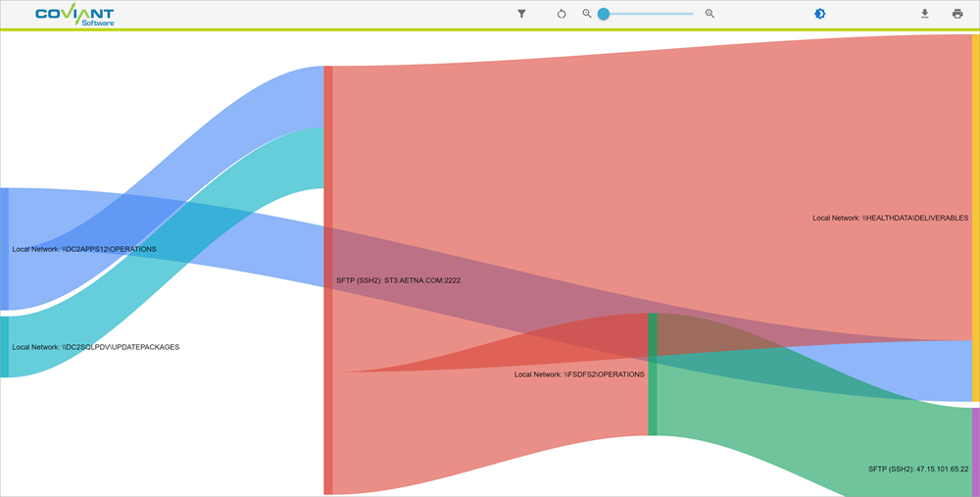Image resolution: width=980 pixels, height=497 pixels.
Task: Click the SFTP (SSH2): ST3.AETNA.COM:2222 label
Action: pyautogui.click(x=398, y=280)
